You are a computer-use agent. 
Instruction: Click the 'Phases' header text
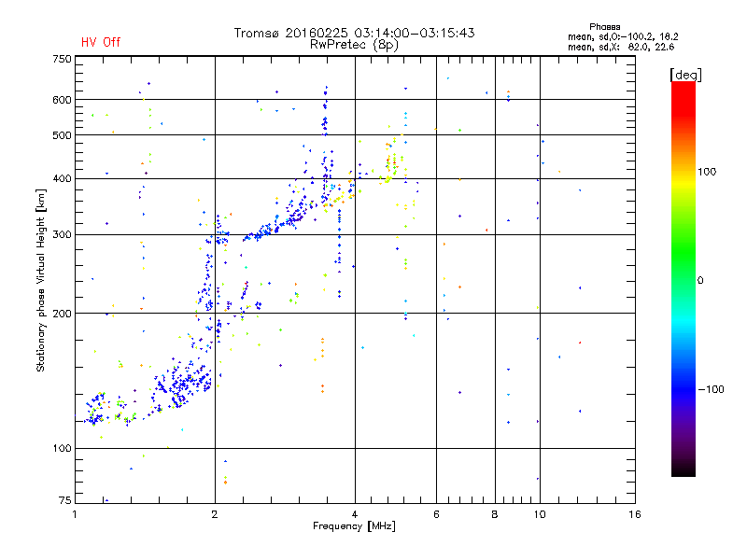click(x=604, y=27)
